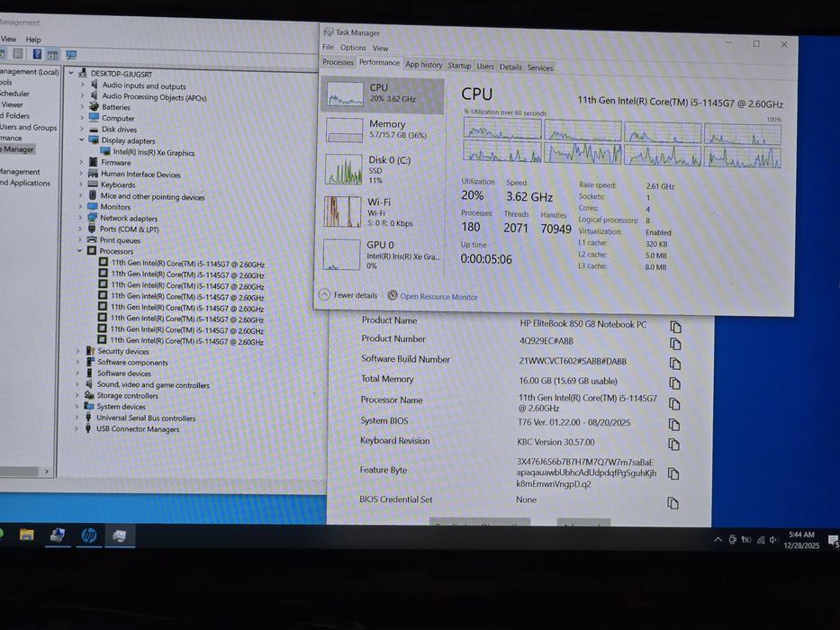Open the Memory performance panel
840x630 pixels.
[x=383, y=130]
